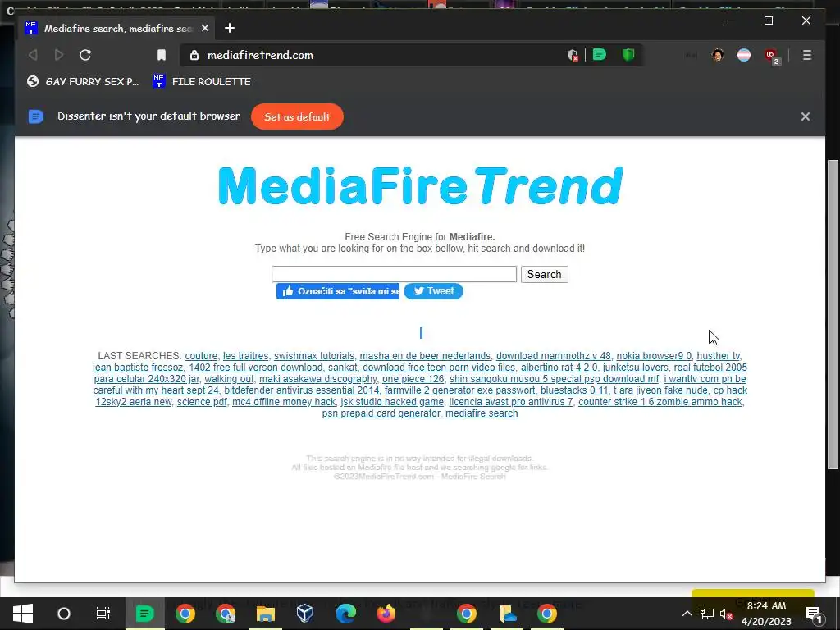The width and height of the screenshot is (840, 630).
Task: Open the 'jean baptiste fressoz' link
Action: point(138,367)
